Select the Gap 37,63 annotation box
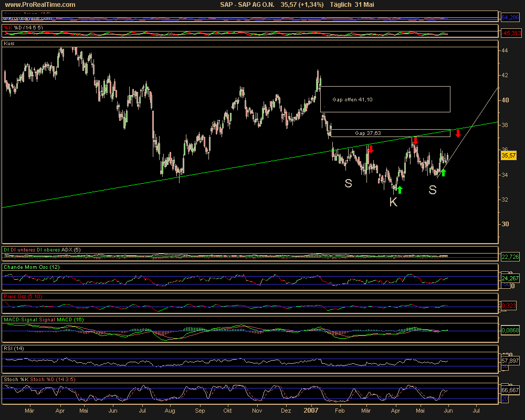 390,133
